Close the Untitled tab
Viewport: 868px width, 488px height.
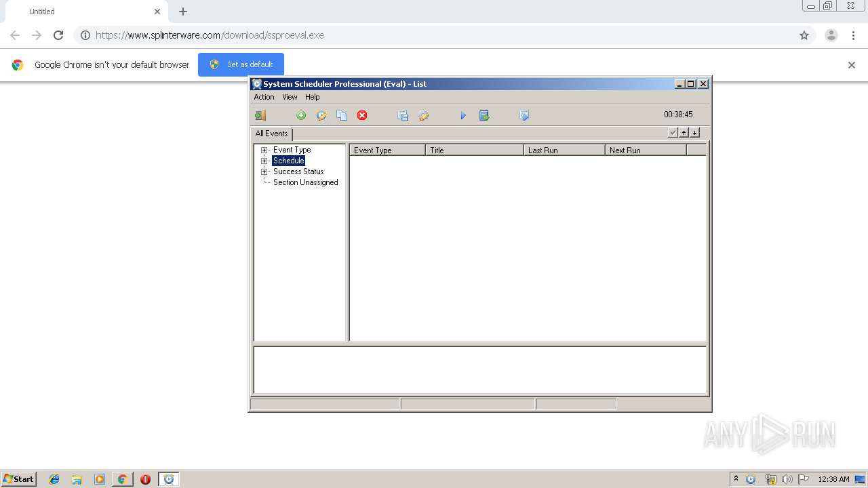tap(157, 12)
